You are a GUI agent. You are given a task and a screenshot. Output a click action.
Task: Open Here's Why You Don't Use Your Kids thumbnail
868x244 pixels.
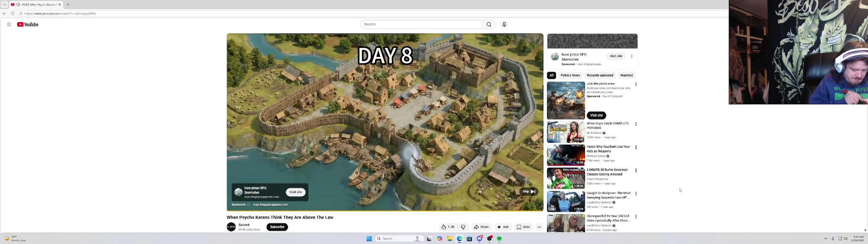coord(566,155)
